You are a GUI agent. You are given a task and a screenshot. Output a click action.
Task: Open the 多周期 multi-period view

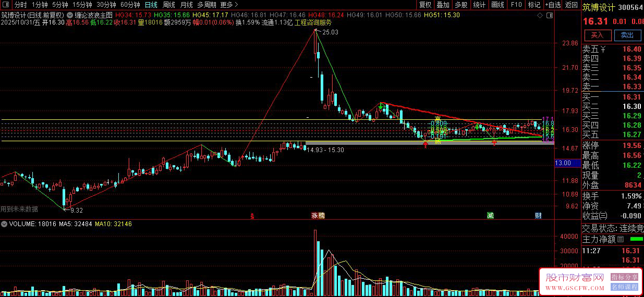pyautogui.click(x=206, y=5)
